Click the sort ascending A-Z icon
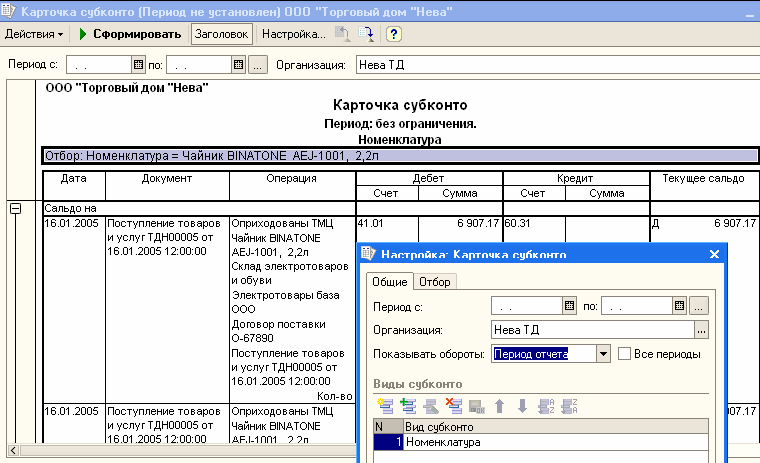Image resolution: width=760 pixels, height=463 pixels. (546, 405)
